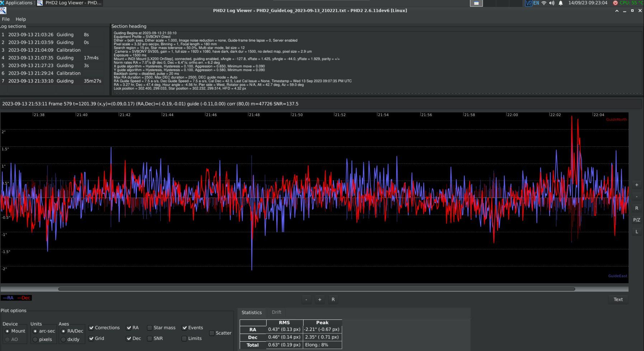Image resolution: width=644 pixels, height=351 pixels.
Task: Toggle the P/Z pan-zoom mode button
Action: [636, 220]
